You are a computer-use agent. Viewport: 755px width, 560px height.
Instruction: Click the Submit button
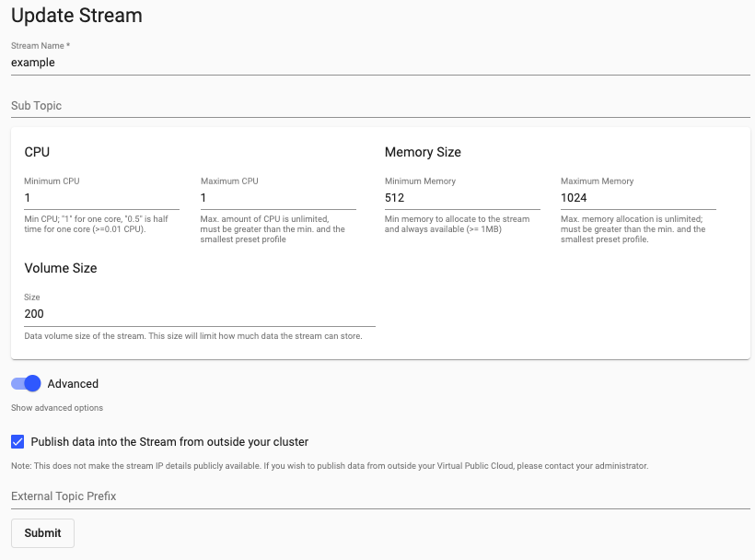click(43, 533)
